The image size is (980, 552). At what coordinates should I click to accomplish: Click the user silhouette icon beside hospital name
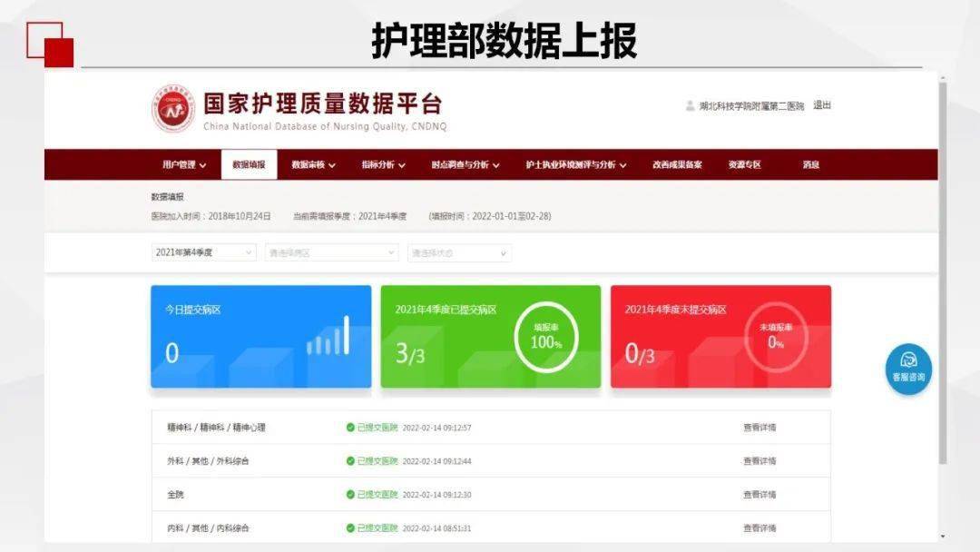click(690, 105)
